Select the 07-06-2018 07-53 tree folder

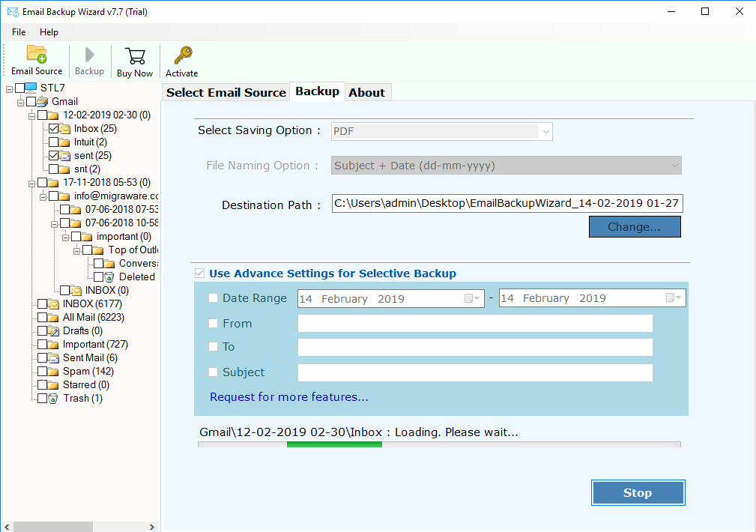coord(121,209)
